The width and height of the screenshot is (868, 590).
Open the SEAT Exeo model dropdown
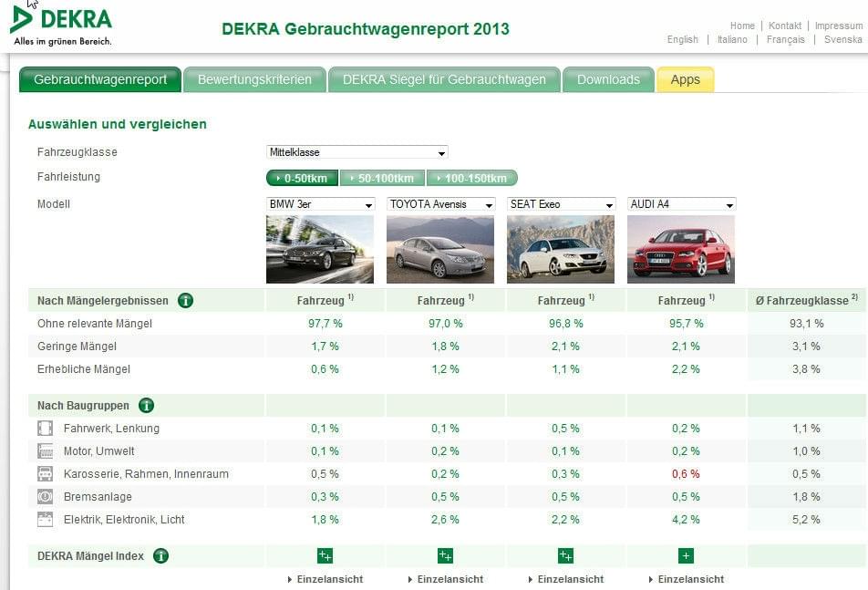pyautogui.click(x=562, y=204)
